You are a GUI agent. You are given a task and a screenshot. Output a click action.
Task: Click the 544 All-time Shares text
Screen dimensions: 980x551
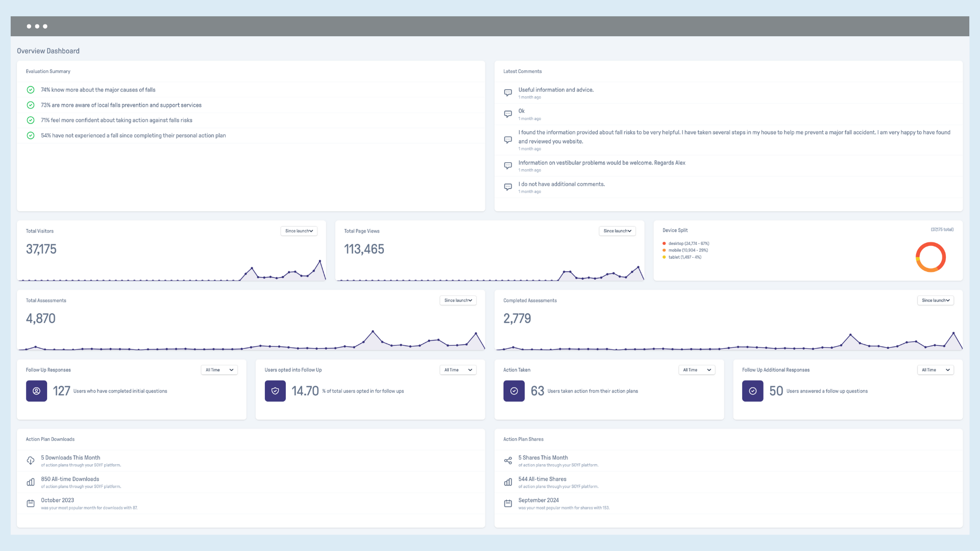[x=542, y=479]
